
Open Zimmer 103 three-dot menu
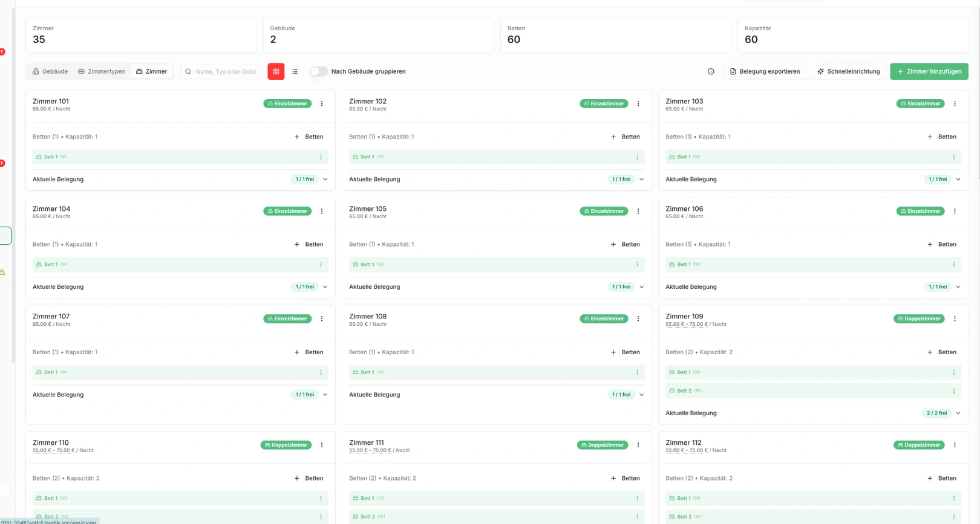955,104
